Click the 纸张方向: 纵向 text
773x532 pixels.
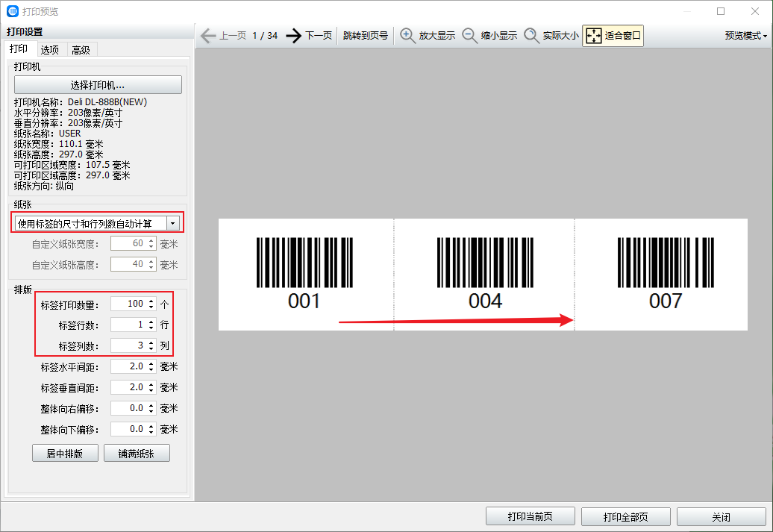coord(44,186)
